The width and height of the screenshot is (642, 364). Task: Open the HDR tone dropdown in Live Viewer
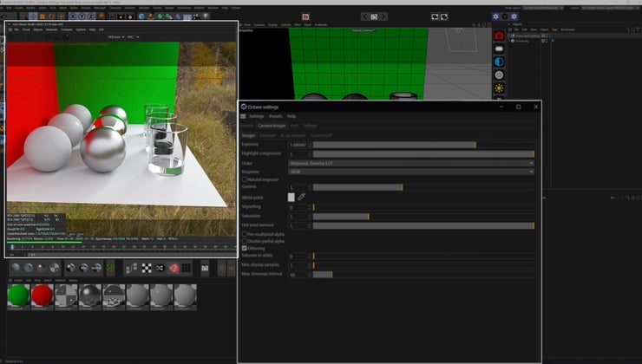click(116, 36)
